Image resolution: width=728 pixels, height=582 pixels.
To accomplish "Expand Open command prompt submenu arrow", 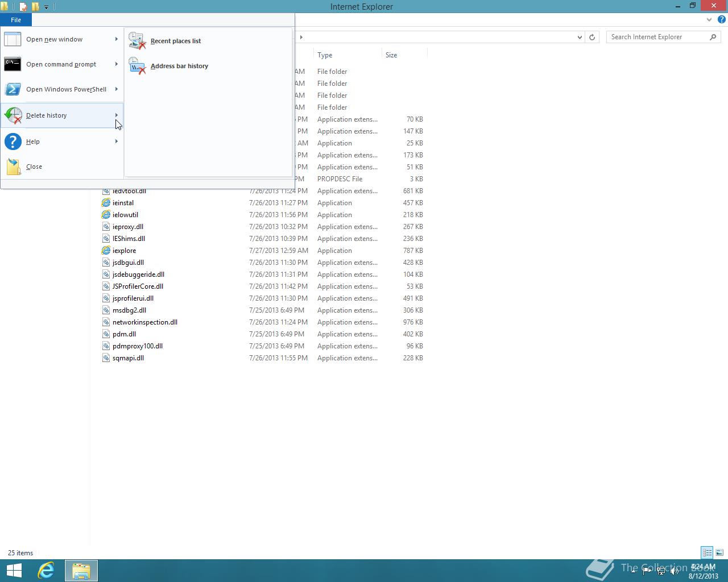I will click(117, 64).
